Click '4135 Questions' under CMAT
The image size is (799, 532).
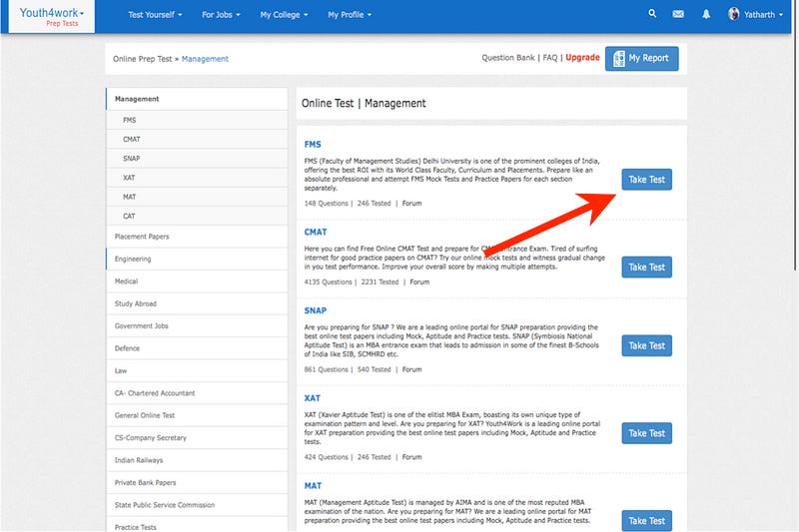329,282
